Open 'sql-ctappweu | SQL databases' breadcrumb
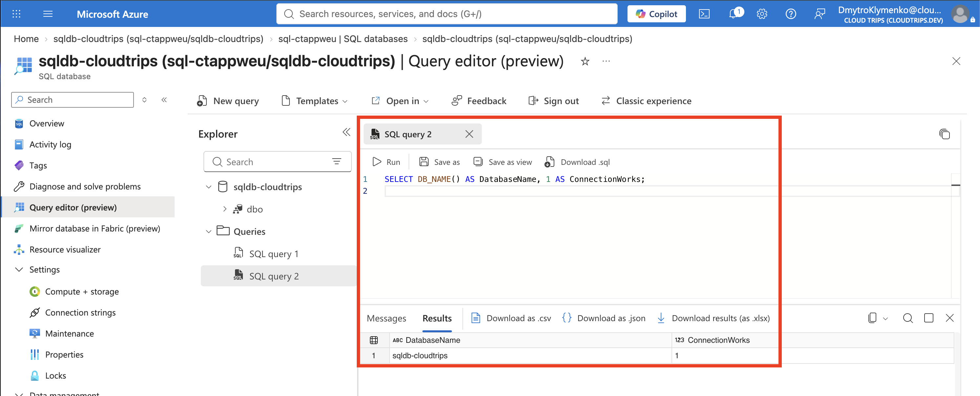Image resolution: width=980 pixels, height=396 pixels. click(x=343, y=39)
